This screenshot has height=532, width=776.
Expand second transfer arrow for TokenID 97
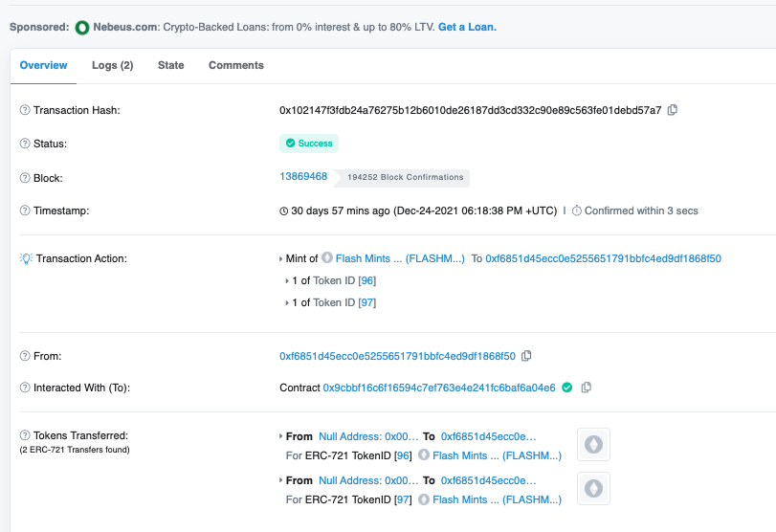coord(281,480)
